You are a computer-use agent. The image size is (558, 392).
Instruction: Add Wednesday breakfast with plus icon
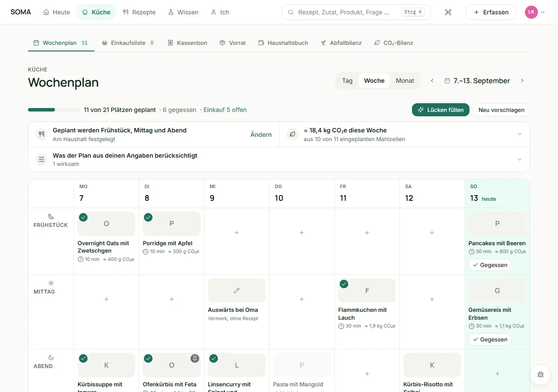[237, 233]
